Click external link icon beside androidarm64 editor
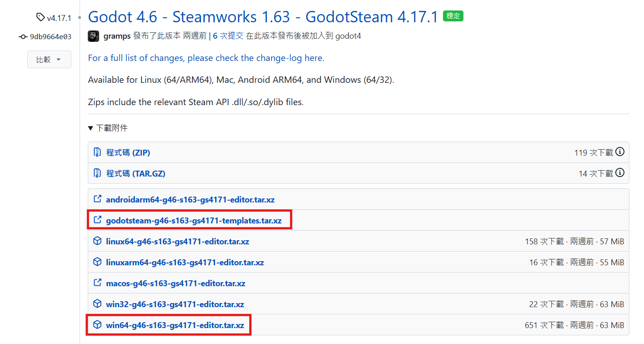 coord(97,199)
